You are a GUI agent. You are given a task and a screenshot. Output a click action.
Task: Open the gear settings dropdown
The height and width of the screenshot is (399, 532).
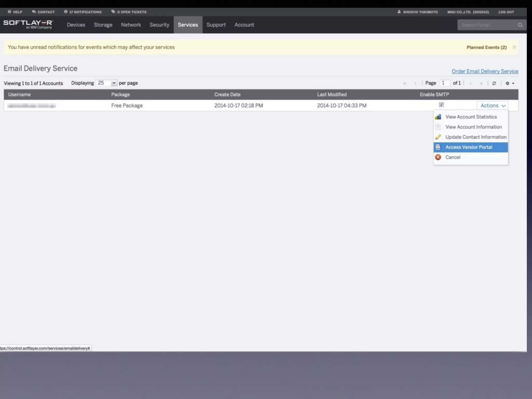510,83
